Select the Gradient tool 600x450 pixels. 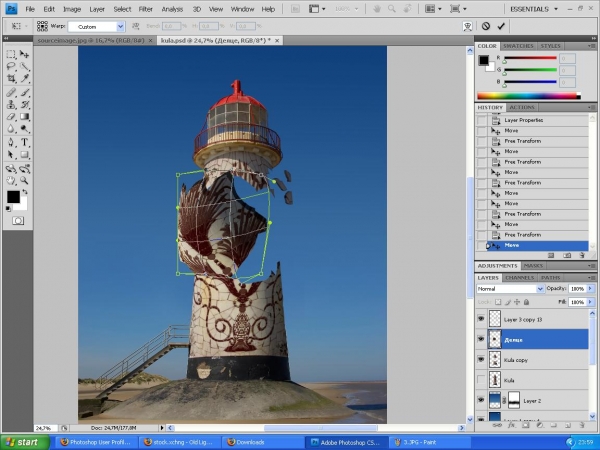[24, 117]
